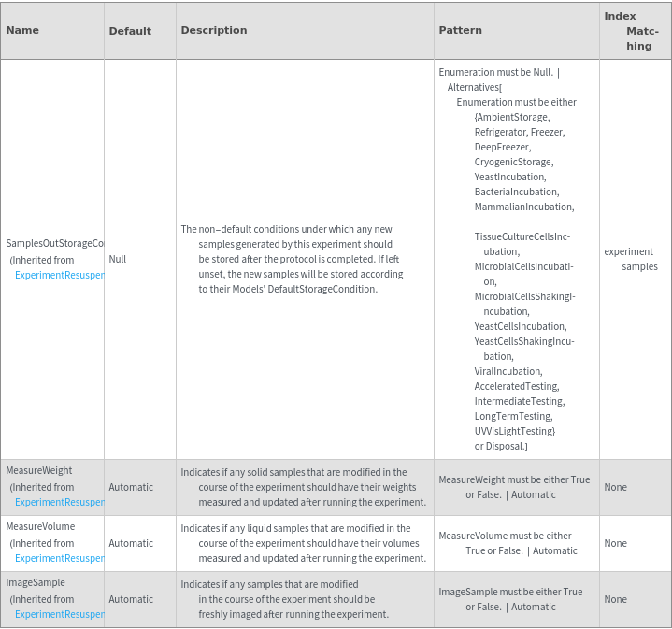Click the Description column header
Screen dimensions: 672x629
(214, 30)
